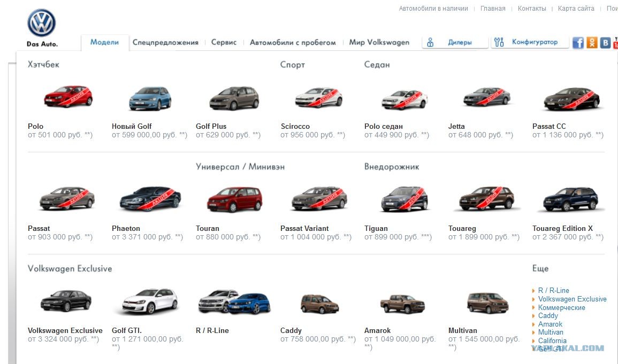This screenshot has height=364, width=618.
Task: Open the Карта сайта link
Action: click(x=576, y=8)
